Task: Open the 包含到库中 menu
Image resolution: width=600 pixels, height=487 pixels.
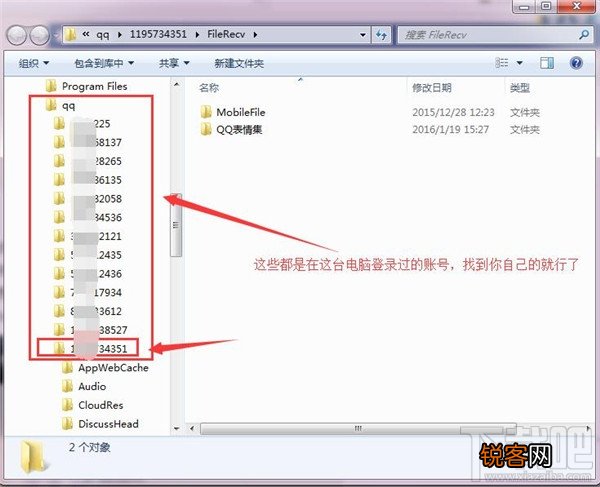Action: coord(104,63)
